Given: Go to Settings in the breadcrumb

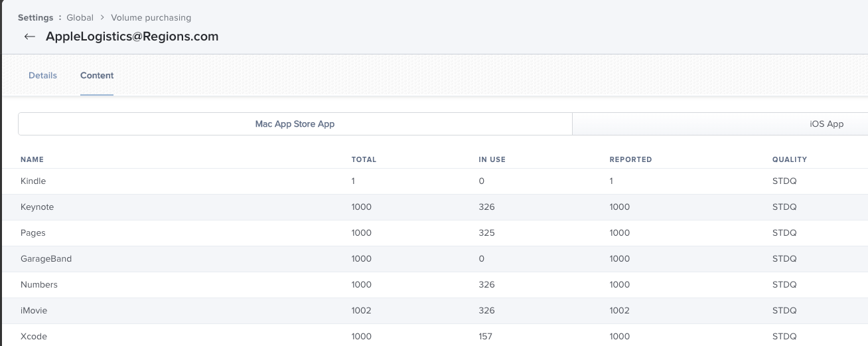Looking at the screenshot, I should (x=35, y=17).
